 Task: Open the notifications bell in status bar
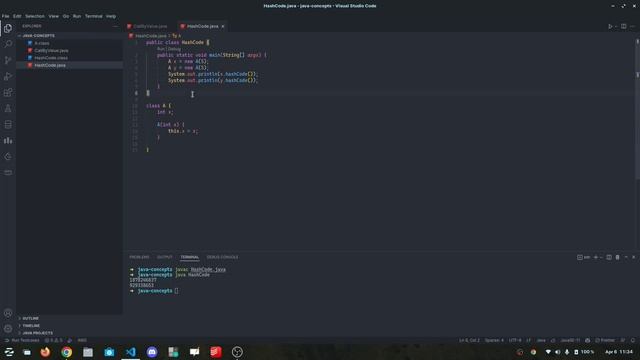[x=633, y=340]
